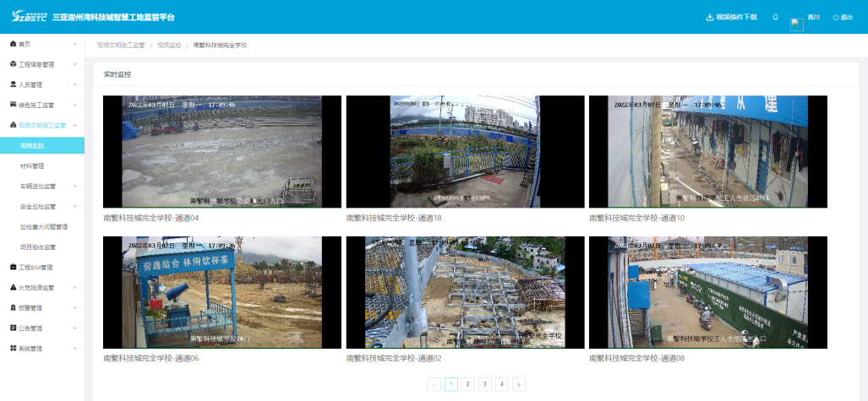The image size is (868, 401).
Task: Open notifications via the bell icon
Action: (x=775, y=17)
